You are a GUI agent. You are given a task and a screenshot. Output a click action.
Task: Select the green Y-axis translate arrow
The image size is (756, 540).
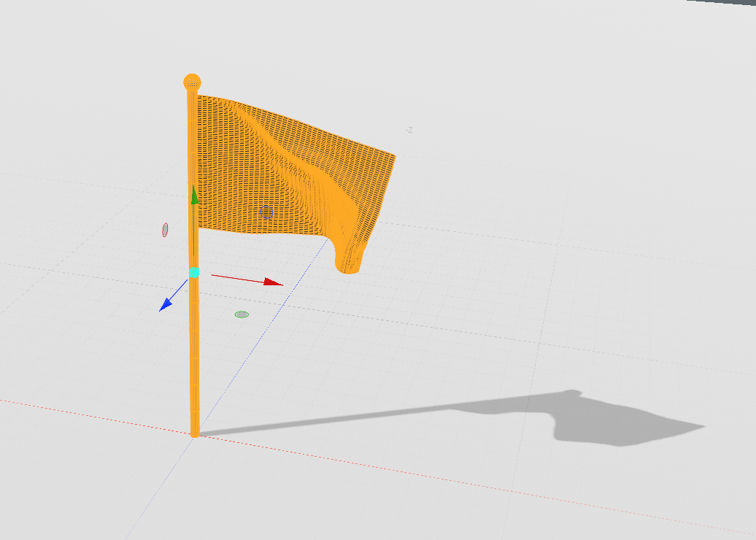click(x=194, y=194)
